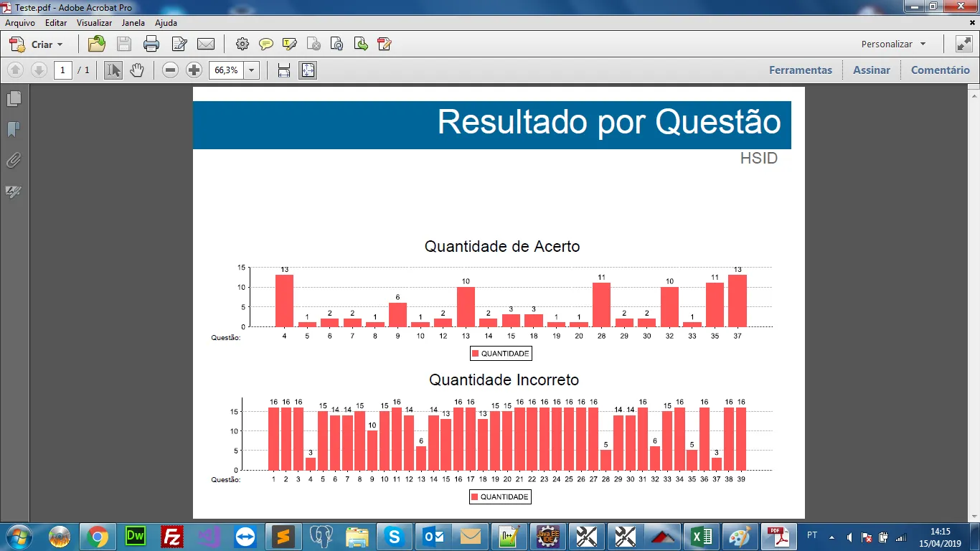
Task: Click the page number input field
Action: click(63, 70)
